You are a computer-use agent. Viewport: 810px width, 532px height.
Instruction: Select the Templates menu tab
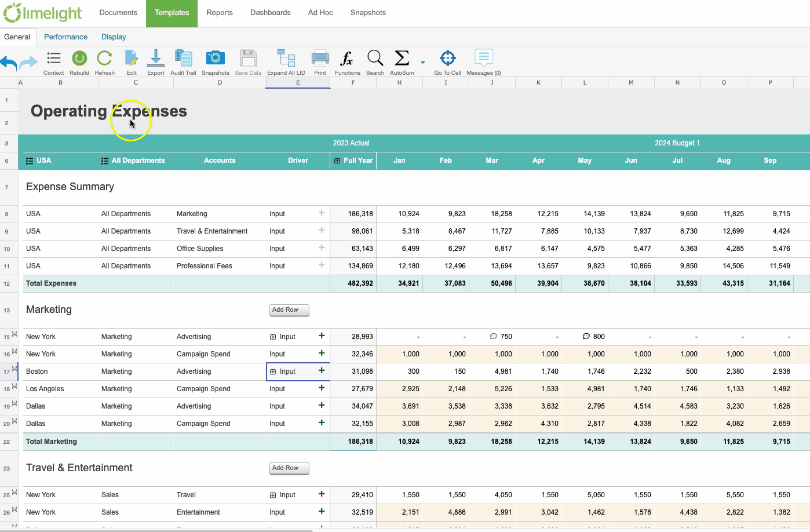pyautogui.click(x=172, y=13)
